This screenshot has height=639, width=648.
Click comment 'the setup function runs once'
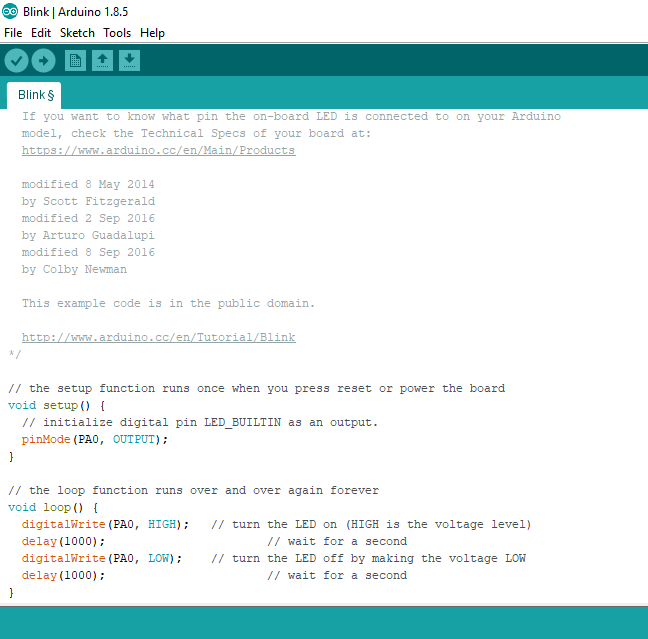(256, 389)
